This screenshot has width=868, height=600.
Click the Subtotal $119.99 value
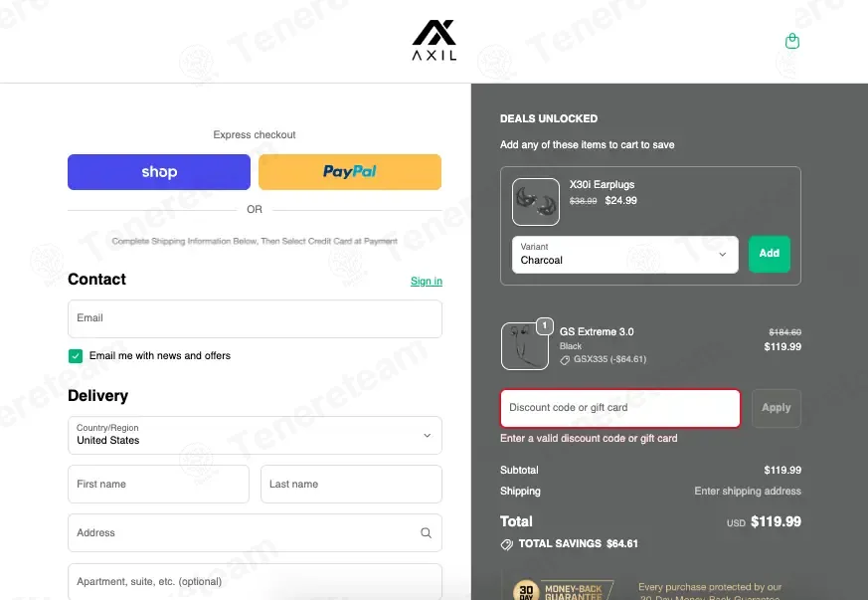pyautogui.click(x=782, y=470)
